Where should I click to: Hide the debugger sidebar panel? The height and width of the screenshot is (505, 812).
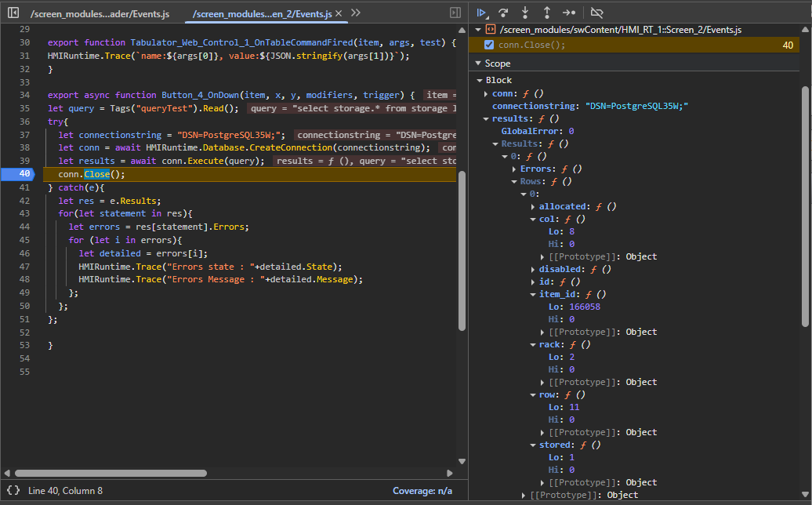(455, 13)
